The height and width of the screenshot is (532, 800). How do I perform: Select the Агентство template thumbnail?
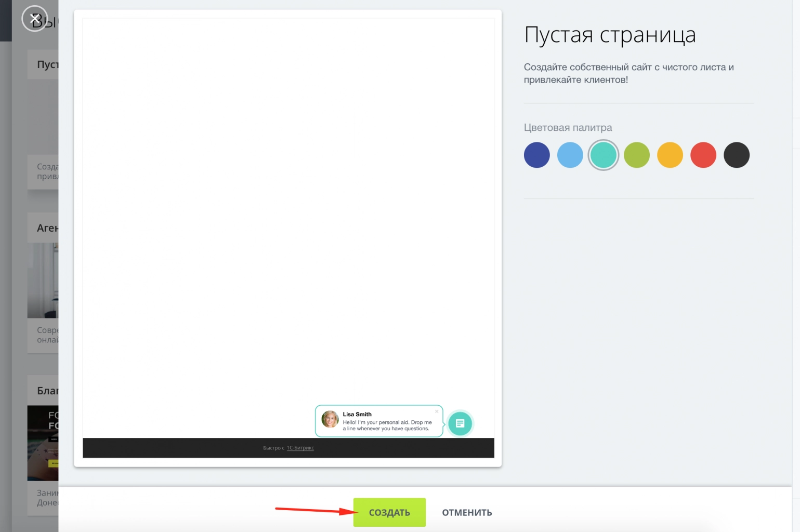(44, 281)
